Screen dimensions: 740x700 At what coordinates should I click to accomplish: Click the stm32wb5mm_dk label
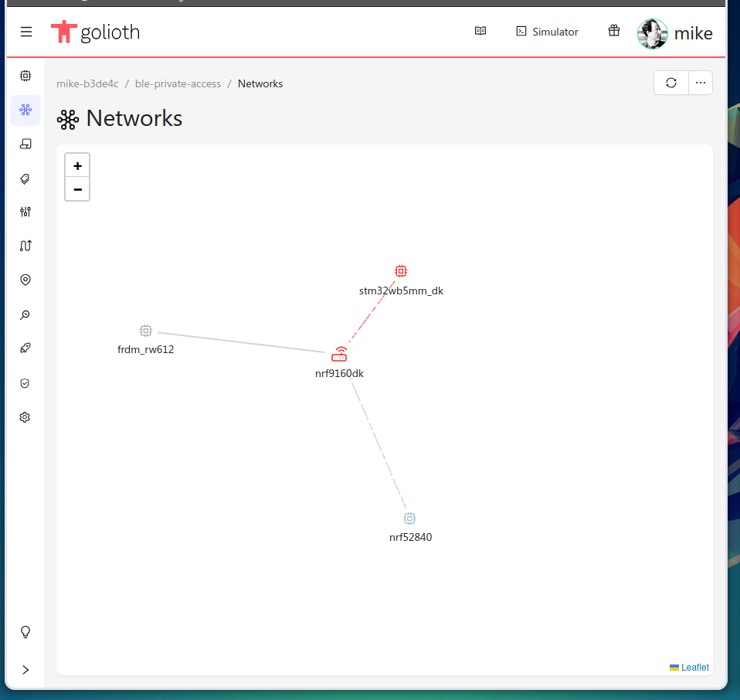tap(401, 291)
